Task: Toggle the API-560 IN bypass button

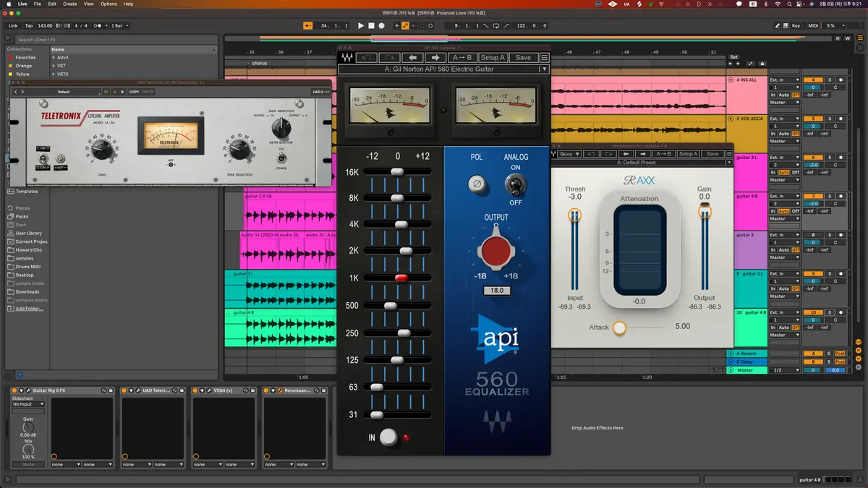Action: (388, 437)
